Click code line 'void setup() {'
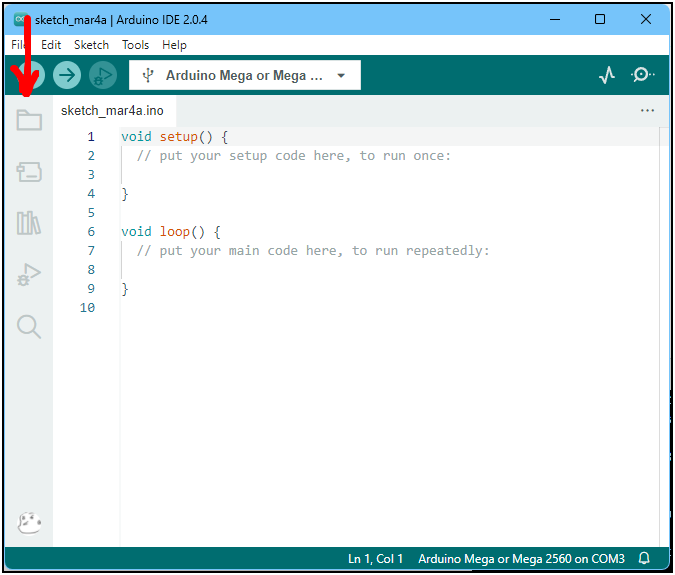 pos(174,137)
